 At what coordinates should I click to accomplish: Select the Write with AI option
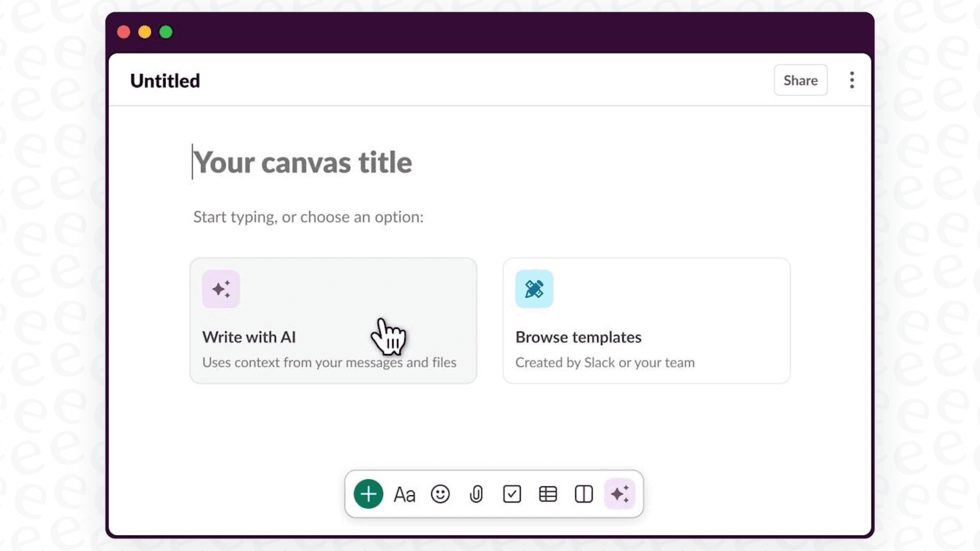(x=333, y=321)
